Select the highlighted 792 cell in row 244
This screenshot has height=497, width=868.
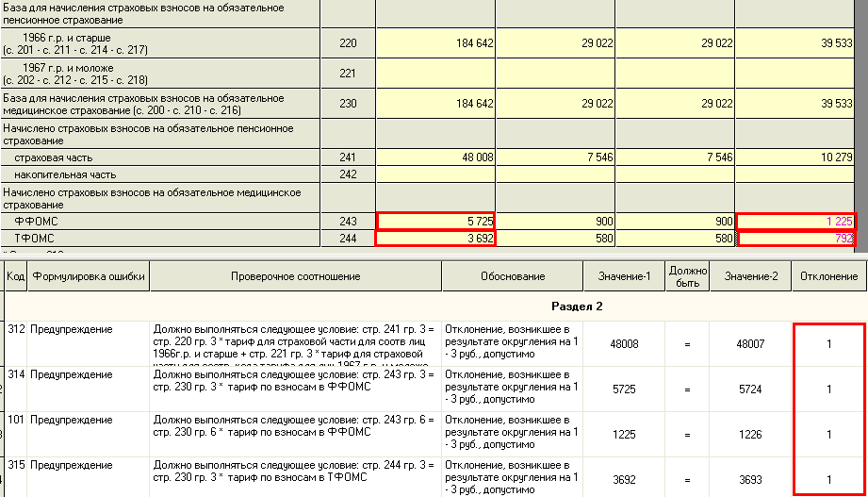(x=796, y=239)
